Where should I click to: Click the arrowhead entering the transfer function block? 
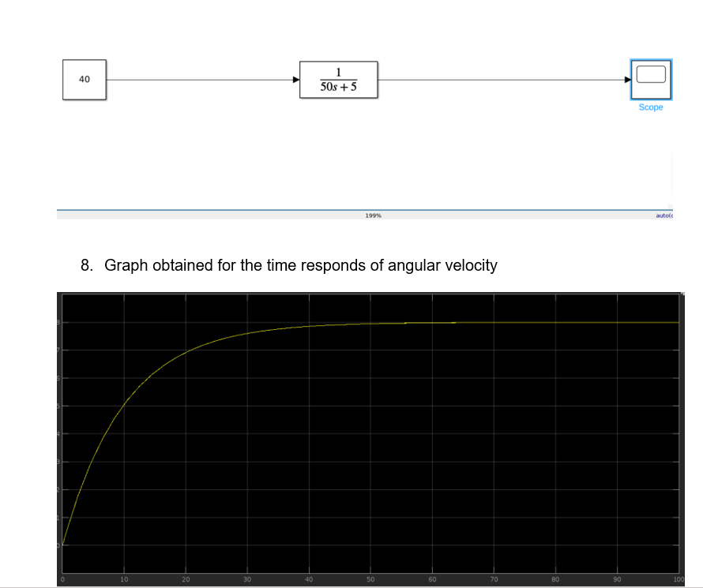(x=296, y=79)
